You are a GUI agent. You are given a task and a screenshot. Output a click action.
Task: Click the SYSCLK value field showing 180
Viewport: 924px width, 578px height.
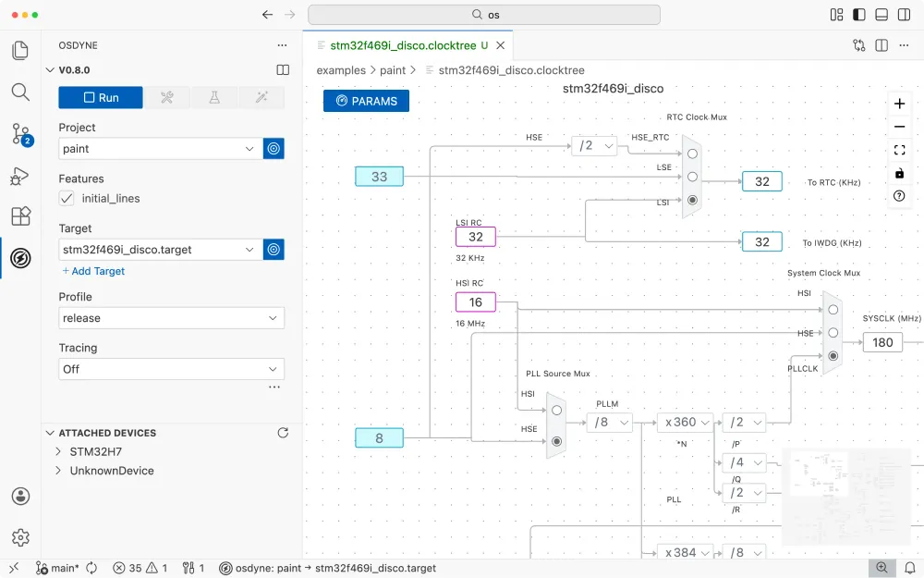[x=882, y=342]
